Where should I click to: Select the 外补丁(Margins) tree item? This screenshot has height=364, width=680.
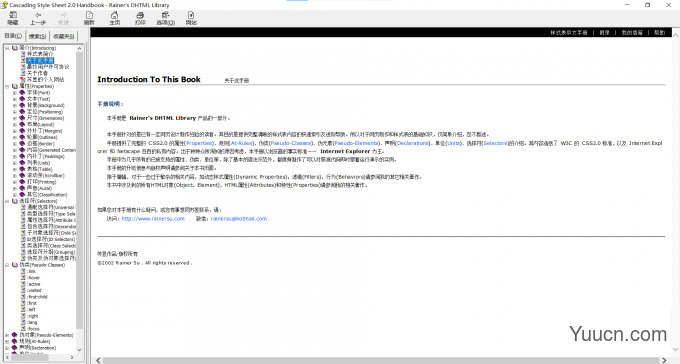[x=45, y=131]
